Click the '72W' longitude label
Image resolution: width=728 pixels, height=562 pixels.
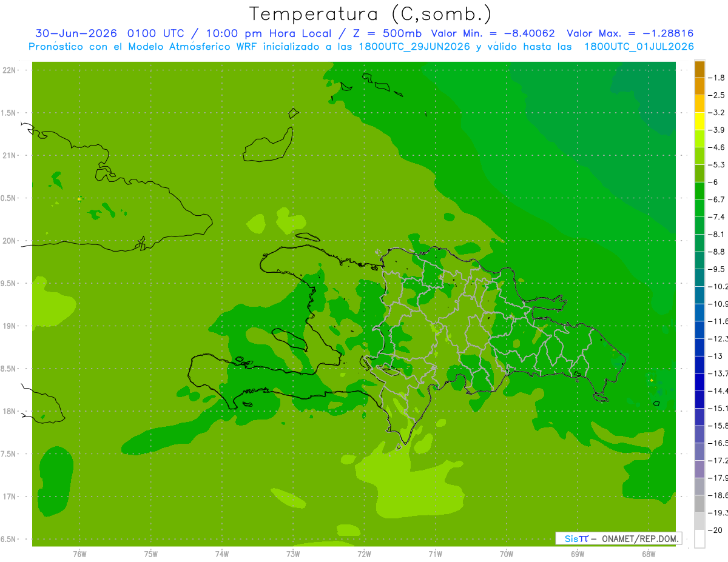point(364,554)
